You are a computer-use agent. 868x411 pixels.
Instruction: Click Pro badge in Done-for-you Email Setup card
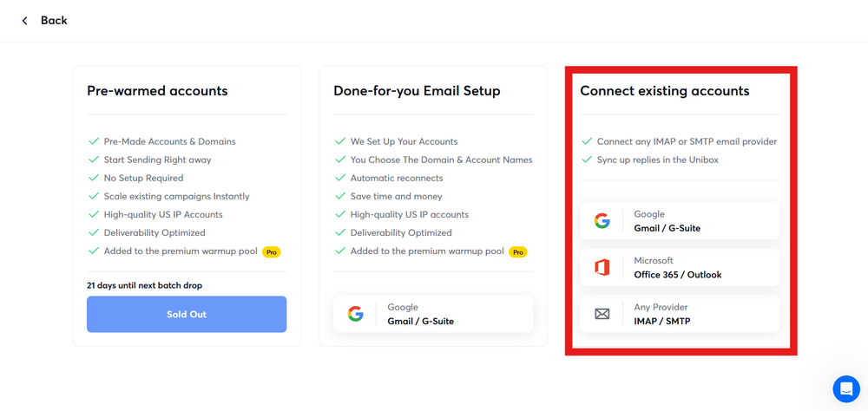(518, 251)
